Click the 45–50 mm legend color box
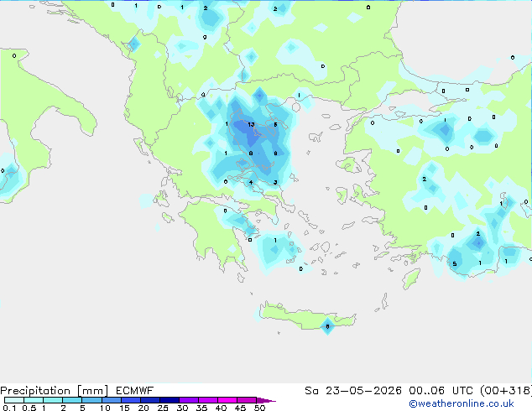This screenshot has width=532, height=411. [247, 400]
